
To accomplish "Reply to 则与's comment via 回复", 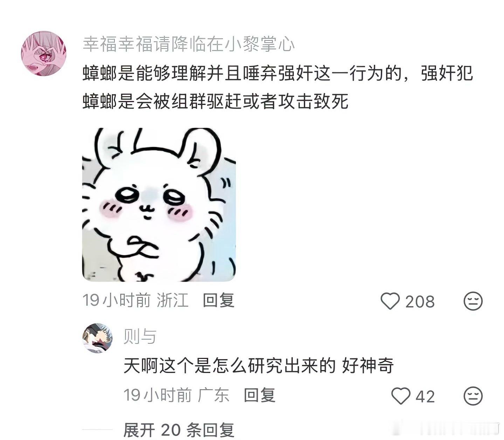I will coord(260,395).
